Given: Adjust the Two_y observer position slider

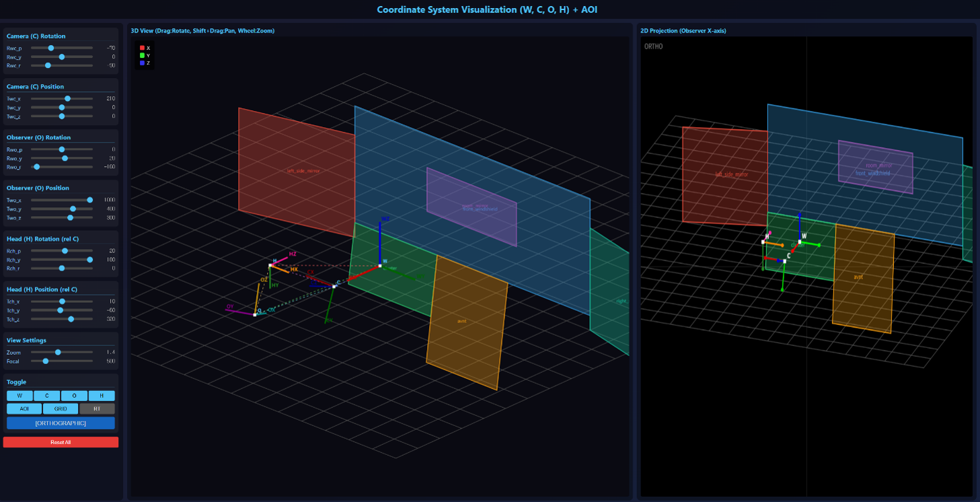Looking at the screenshot, I should point(62,209).
